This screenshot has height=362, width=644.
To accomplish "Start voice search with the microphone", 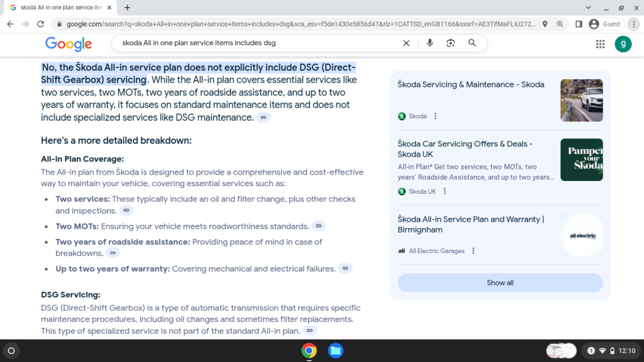I will (x=430, y=43).
